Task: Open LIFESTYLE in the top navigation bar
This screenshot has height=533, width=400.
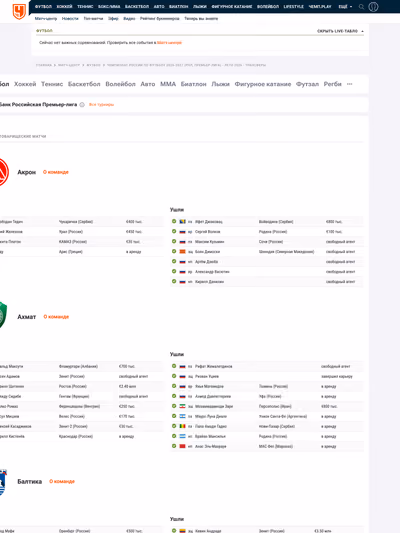Action: click(294, 7)
